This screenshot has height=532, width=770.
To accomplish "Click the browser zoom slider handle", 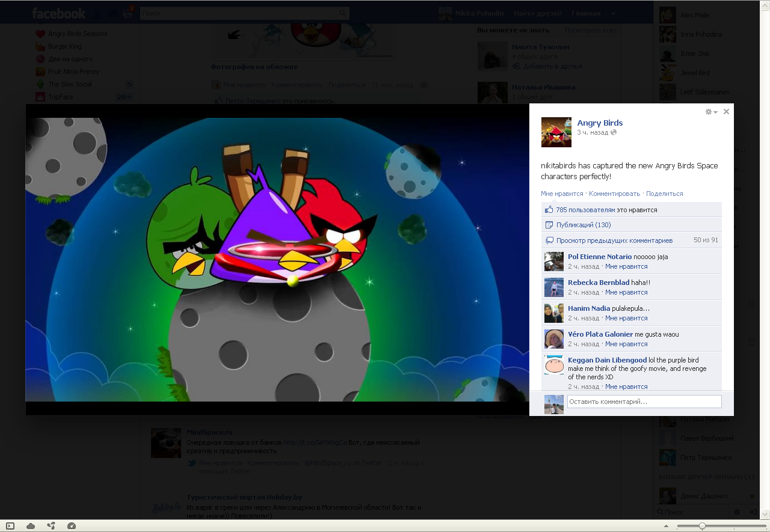I will (x=701, y=526).
